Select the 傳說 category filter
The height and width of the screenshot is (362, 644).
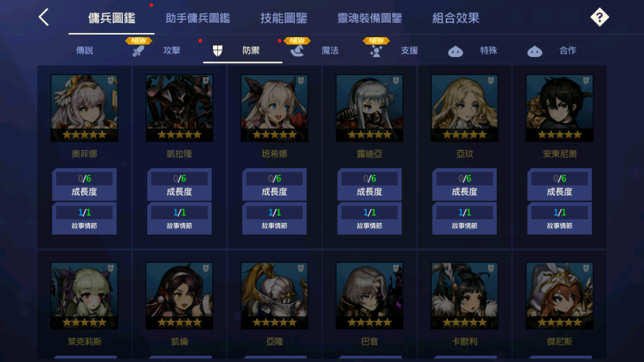click(x=84, y=51)
